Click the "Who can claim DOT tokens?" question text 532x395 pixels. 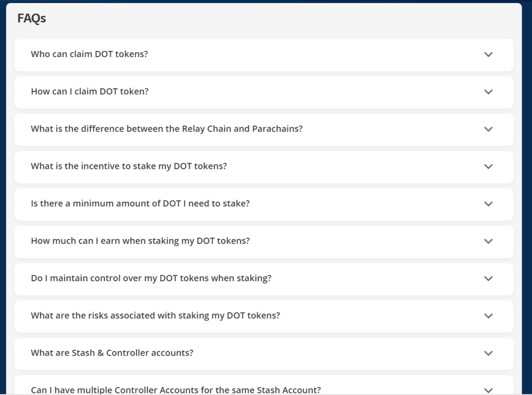click(89, 54)
